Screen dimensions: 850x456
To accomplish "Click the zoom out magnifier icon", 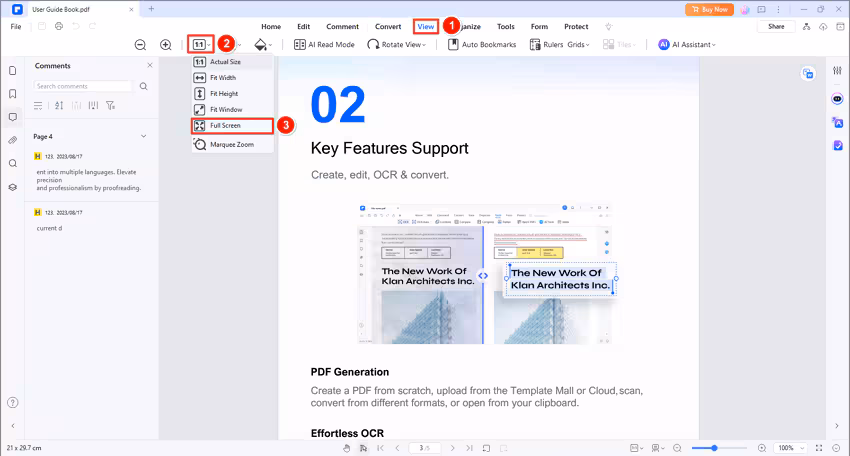I will (140, 45).
